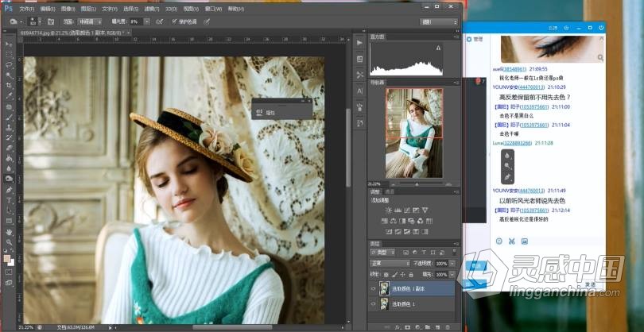Select the Type tool

point(9,200)
